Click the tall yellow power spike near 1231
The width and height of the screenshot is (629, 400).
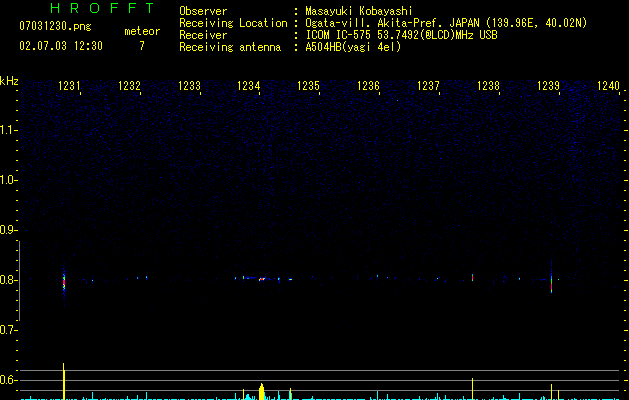[x=63, y=381]
